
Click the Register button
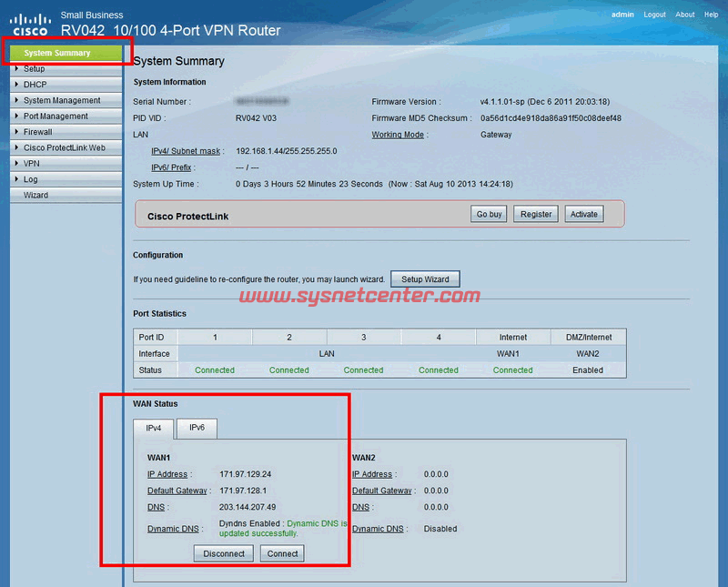pyautogui.click(x=536, y=214)
